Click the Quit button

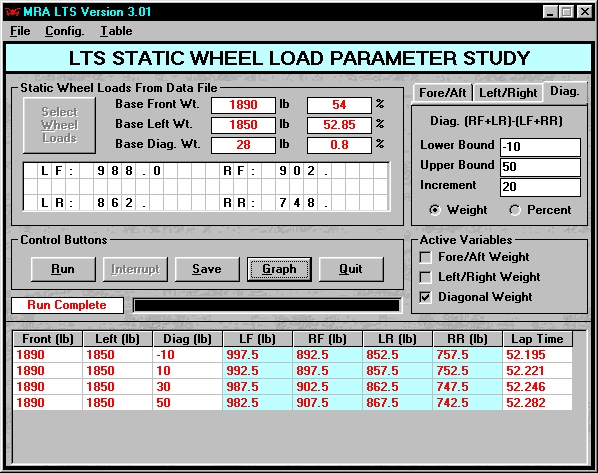pos(351,269)
